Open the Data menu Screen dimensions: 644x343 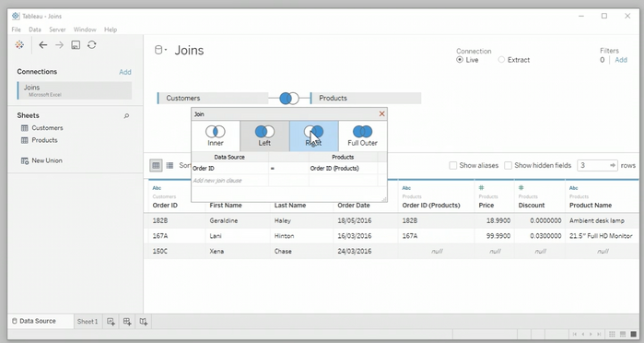pos(35,30)
